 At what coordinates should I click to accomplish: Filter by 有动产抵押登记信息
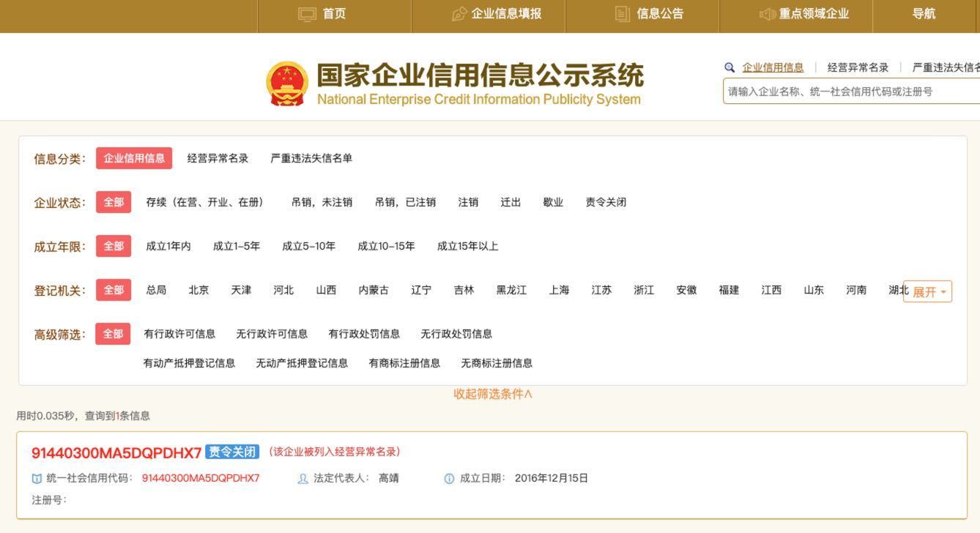tap(189, 363)
